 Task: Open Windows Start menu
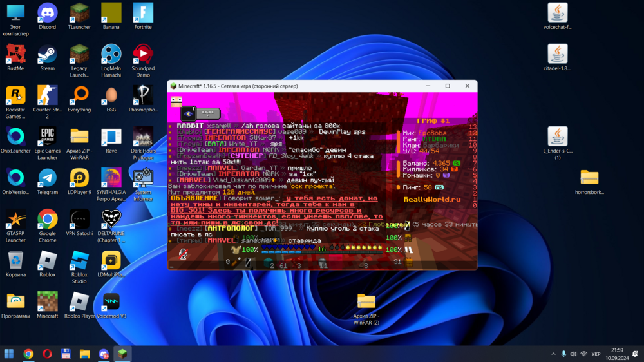coord(9,354)
